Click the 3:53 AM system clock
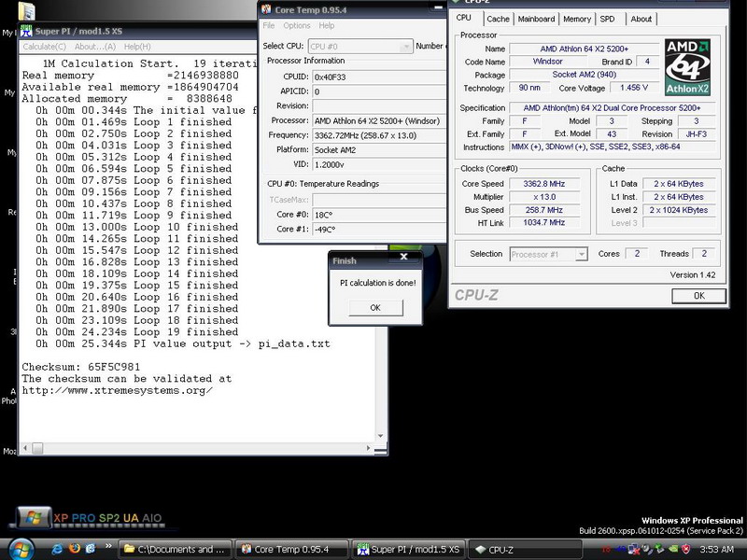The image size is (747, 560). (x=716, y=549)
